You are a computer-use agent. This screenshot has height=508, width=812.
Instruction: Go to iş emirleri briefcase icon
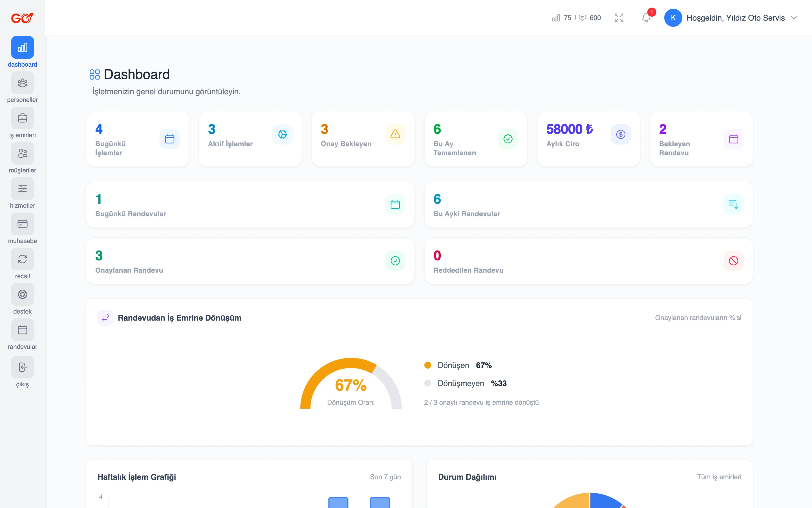[x=23, y=118]
